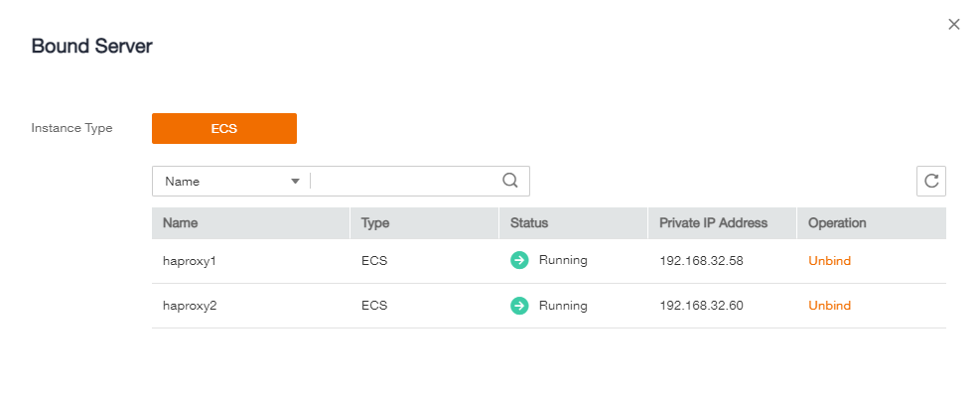Unbind the haproxy2 server
The width and height of the screenshot is (980, 394).
(829, 306)
